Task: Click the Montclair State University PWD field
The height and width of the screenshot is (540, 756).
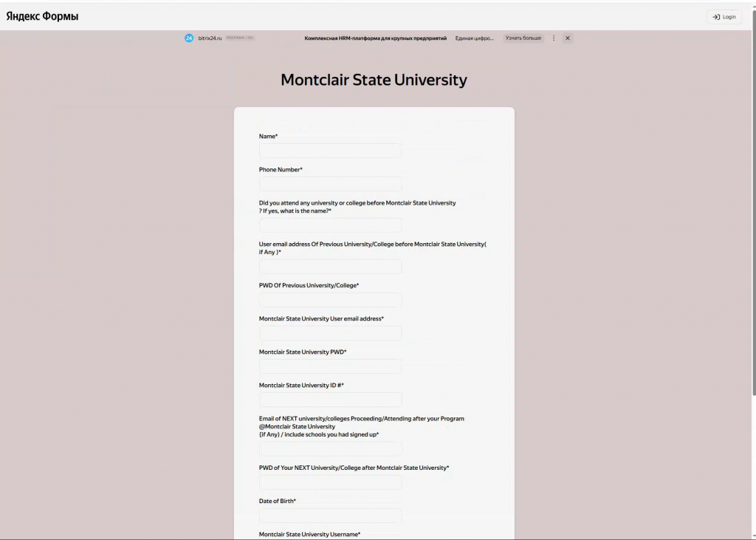Action: 330,366
